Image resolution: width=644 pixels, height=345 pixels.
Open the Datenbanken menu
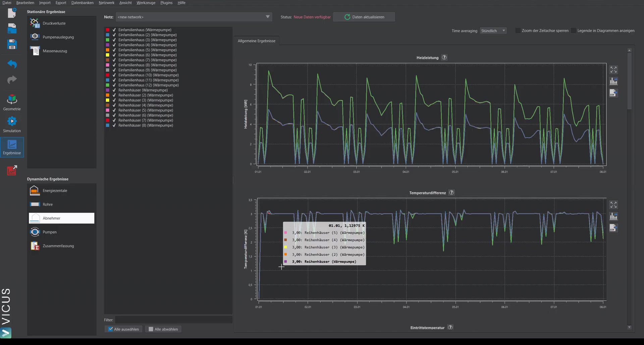pyautogui.click(x=83, y=3)
